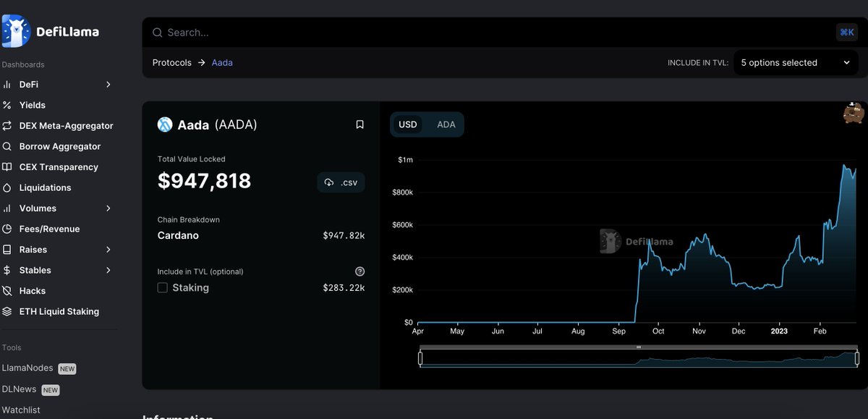Open DEX Meta-Aggregator page
This screenshot has width=868, height=419.
pos(67,126)
